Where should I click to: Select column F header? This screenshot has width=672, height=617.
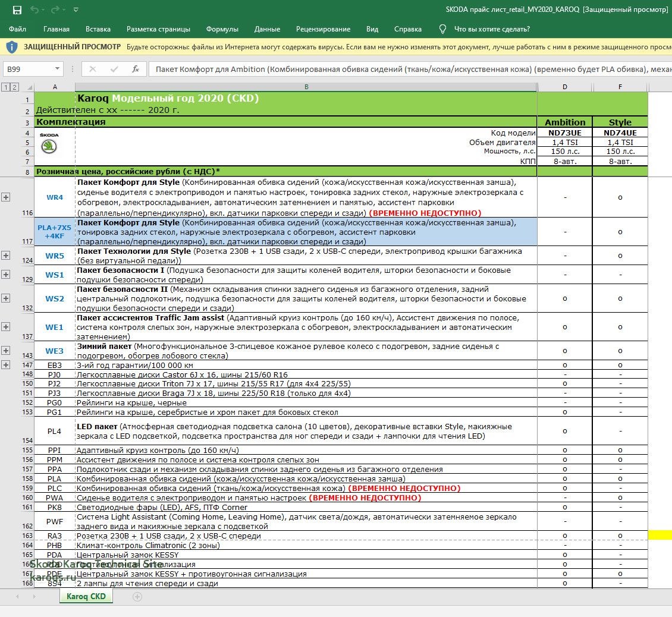click(x=620, y=87)
